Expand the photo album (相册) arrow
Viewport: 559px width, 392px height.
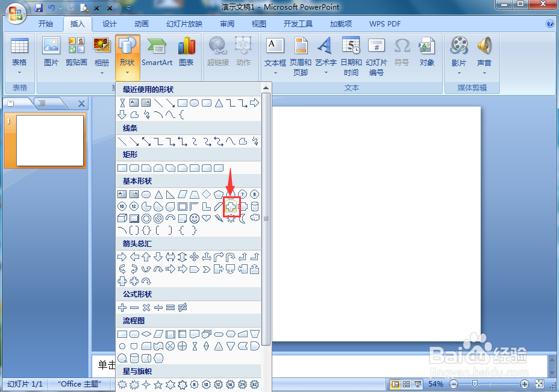point(102,73)
